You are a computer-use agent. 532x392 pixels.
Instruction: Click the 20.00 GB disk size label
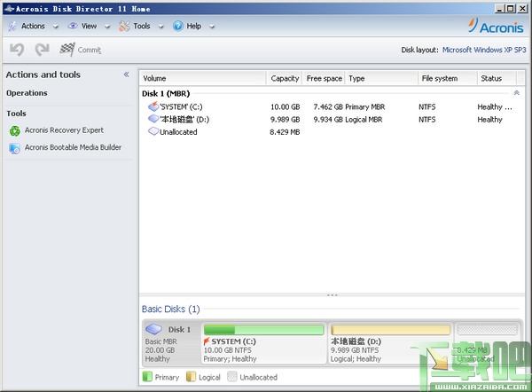pos(160,350)
